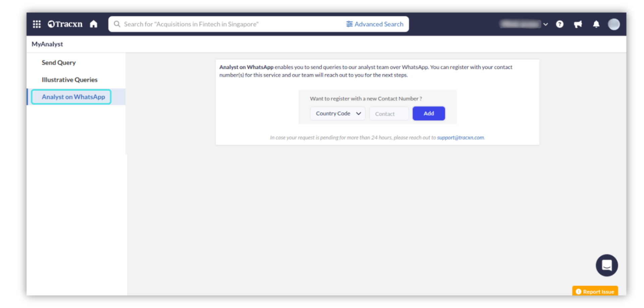The height and width of the screenshot is (308, 644).
Task: Click the magnifier icon in the search bar
Action: (117, 24)
